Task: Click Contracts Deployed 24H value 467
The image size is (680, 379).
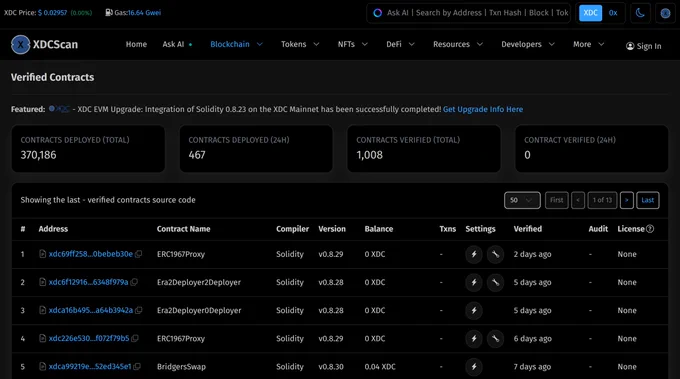Action: tap(197, 155)
